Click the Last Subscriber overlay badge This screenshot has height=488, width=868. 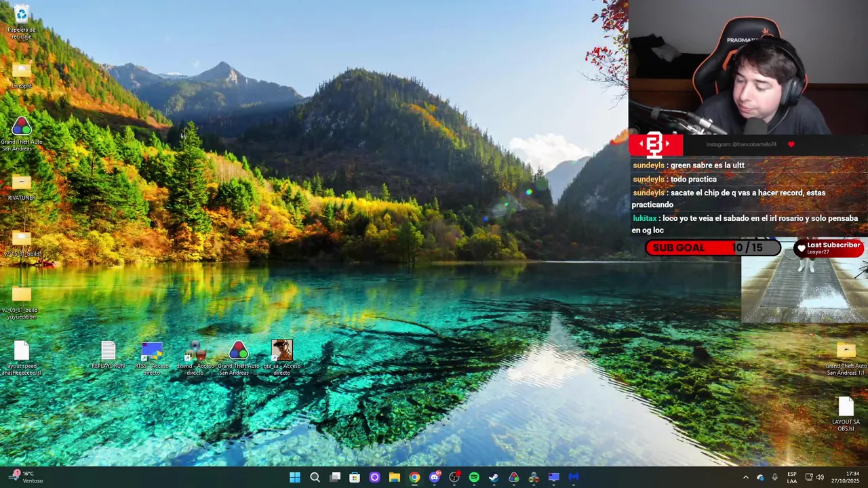[829, 248]
